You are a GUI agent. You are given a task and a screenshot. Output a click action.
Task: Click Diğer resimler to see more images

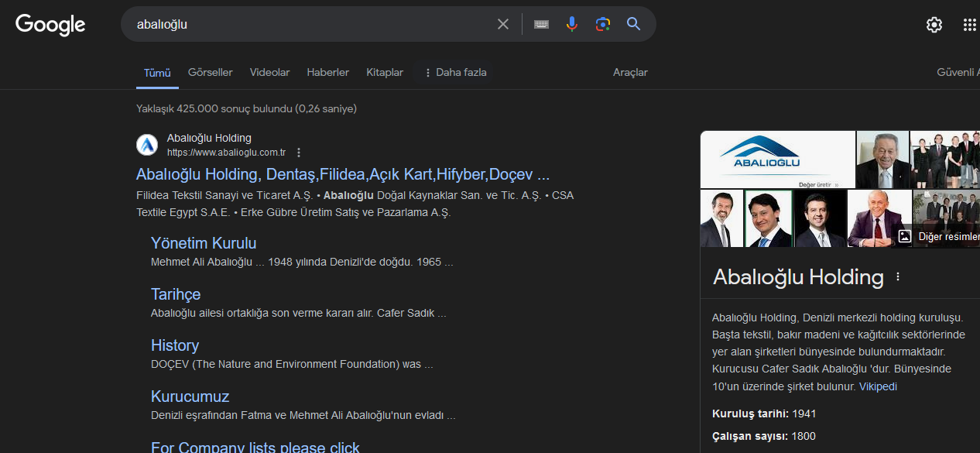point(948,236)
